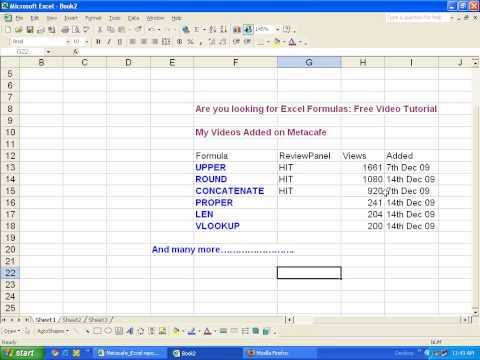Image resolution: width=480 pixels, height=360 pixels.
Task: Click the Shadow Style icon
Action: point(256,331)
